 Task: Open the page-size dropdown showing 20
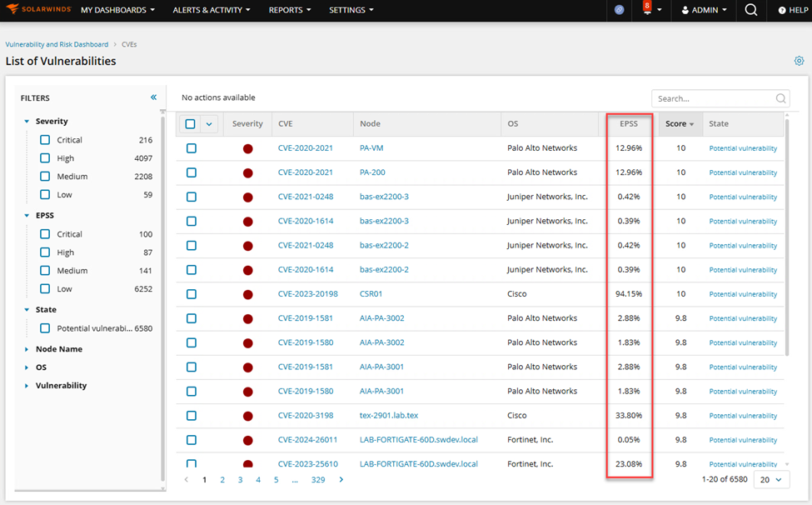770,479
